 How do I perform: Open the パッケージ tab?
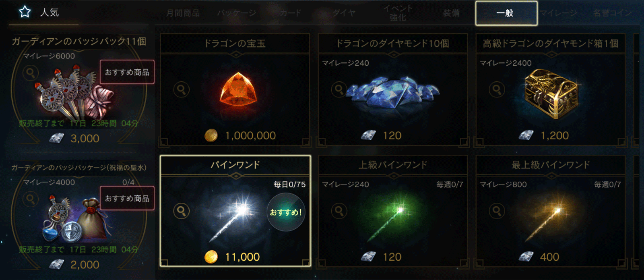(x=237, y=13)
